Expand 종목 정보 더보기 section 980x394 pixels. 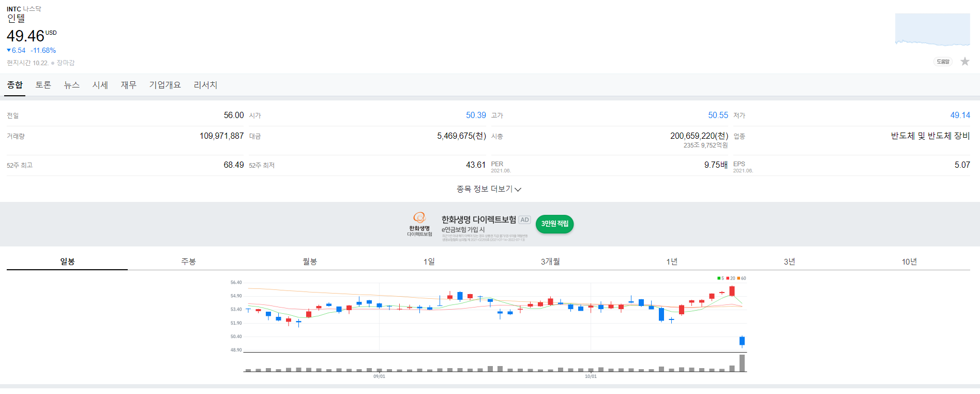point(489,189)
